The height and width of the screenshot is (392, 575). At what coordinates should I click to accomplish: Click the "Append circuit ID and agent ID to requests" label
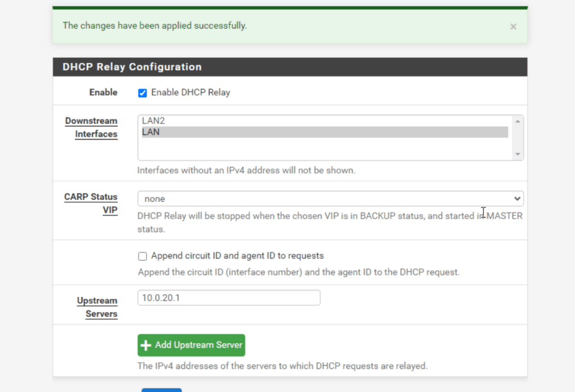(237, 256)
